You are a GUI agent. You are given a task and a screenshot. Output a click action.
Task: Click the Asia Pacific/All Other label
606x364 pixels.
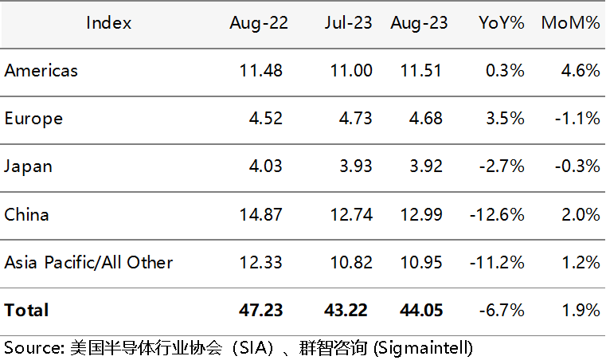click(88, 262)
